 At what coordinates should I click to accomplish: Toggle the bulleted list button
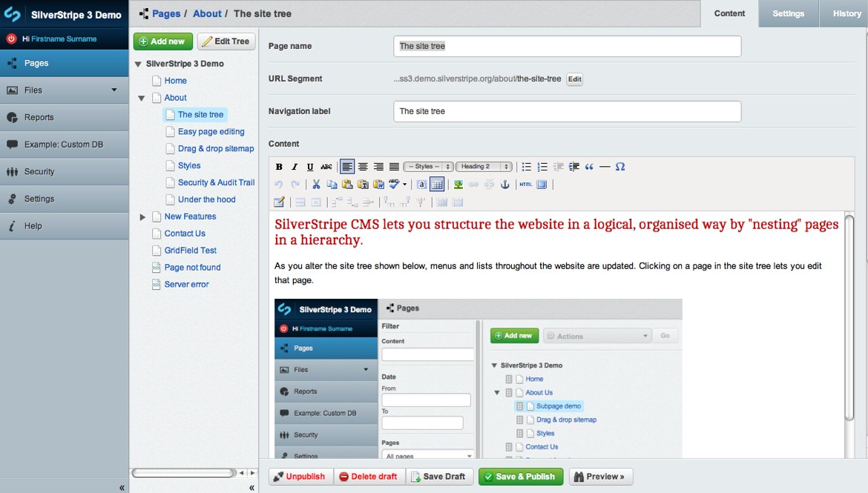click(x=527, y=167)
